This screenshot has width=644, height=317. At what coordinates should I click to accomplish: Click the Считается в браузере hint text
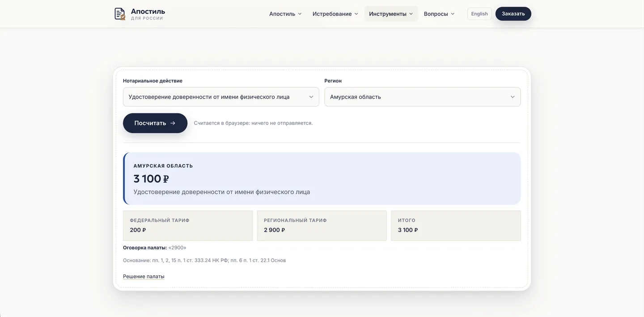click(253, 123)
